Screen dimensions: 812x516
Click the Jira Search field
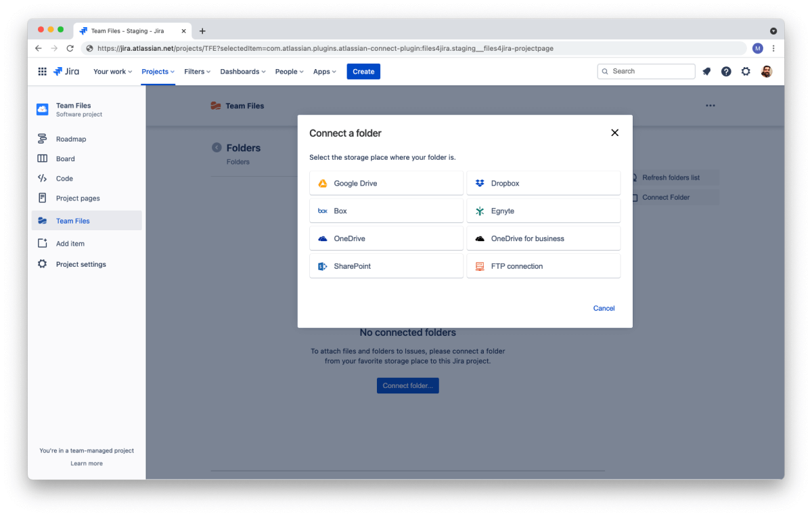[x=646, y=71]
